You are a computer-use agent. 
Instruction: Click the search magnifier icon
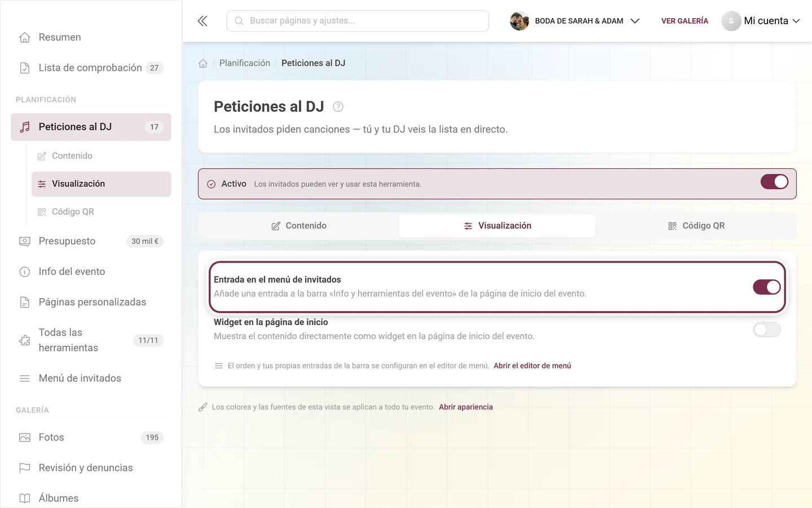pyautogui.click(x=239, y=21)
